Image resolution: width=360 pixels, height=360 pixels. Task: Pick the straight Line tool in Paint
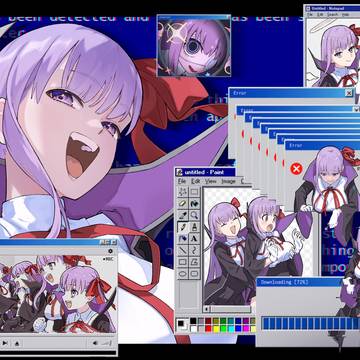pyautogui.click(x=183, y=250)
